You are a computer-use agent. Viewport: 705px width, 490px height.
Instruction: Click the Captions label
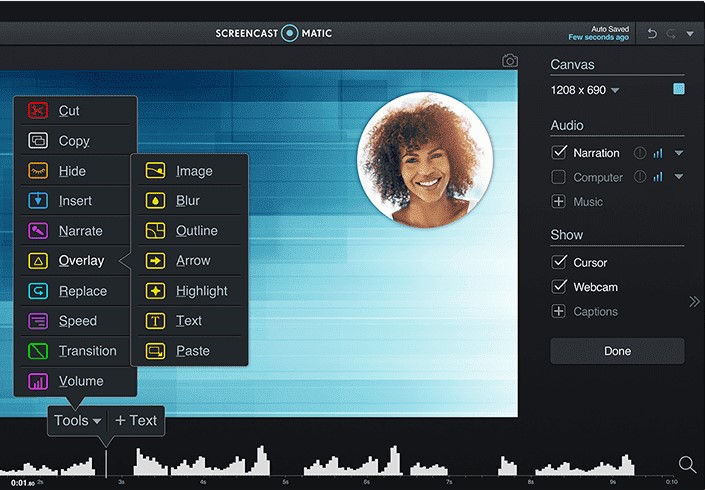point(595,312)
